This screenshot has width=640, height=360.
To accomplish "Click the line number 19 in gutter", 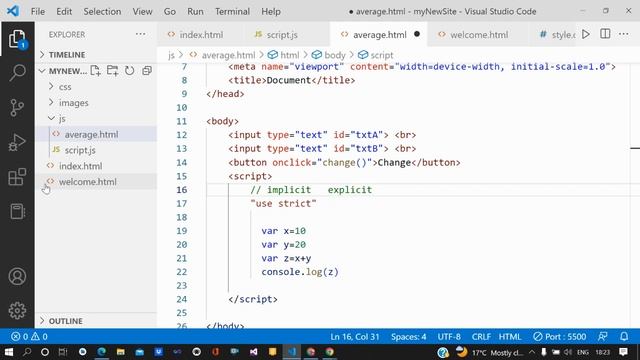I will coord(182,231).
